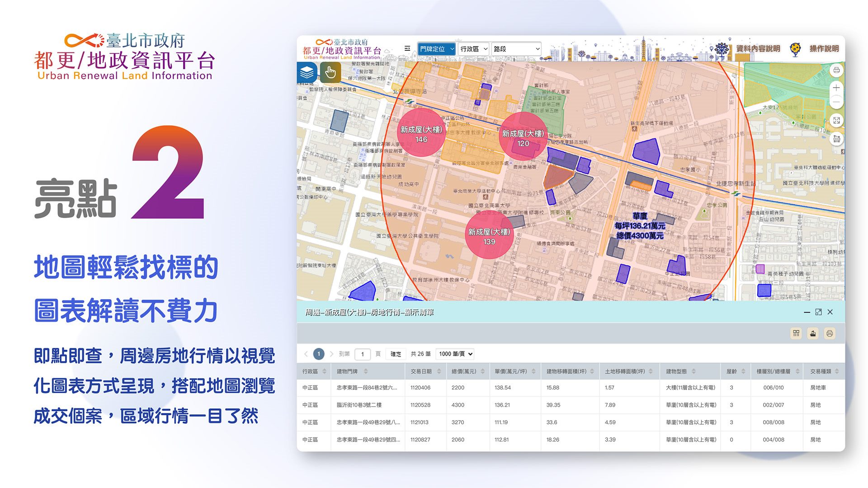Activate the hand pointer tool

point(330,72)
